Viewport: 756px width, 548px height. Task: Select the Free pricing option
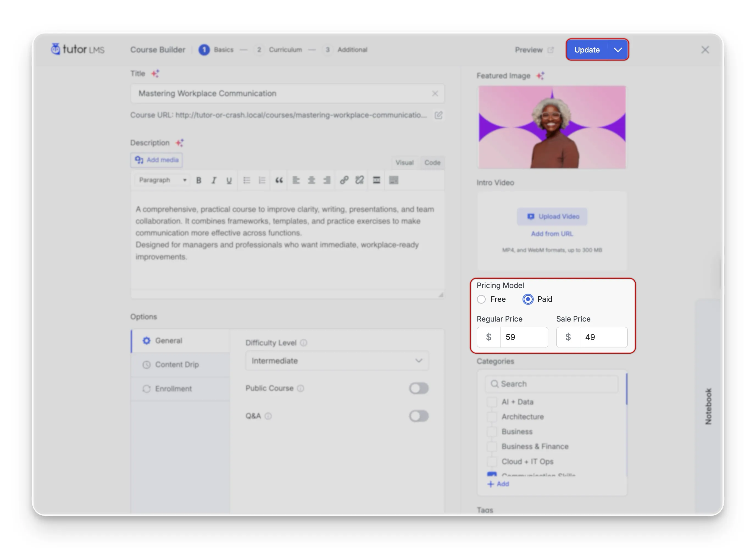(x=481, y=299)
